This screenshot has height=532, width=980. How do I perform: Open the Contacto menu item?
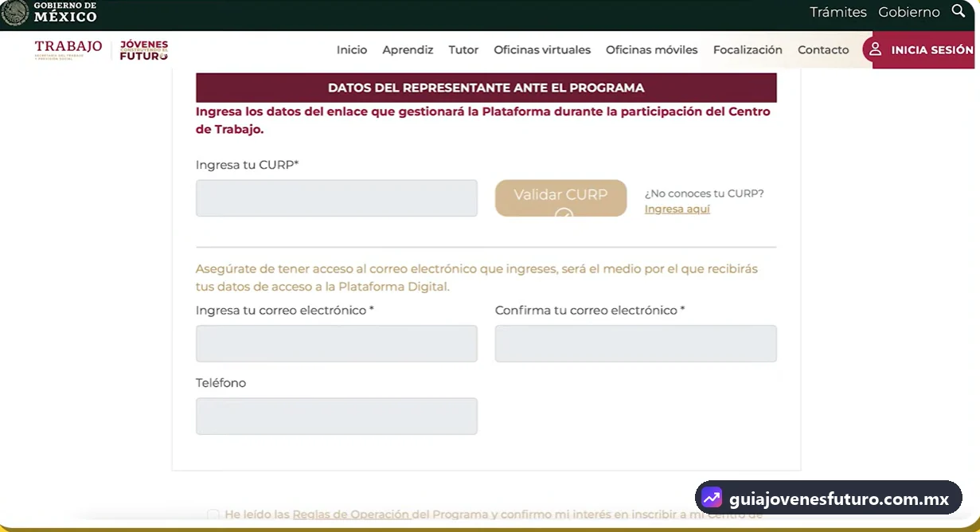tap(823, 49)
